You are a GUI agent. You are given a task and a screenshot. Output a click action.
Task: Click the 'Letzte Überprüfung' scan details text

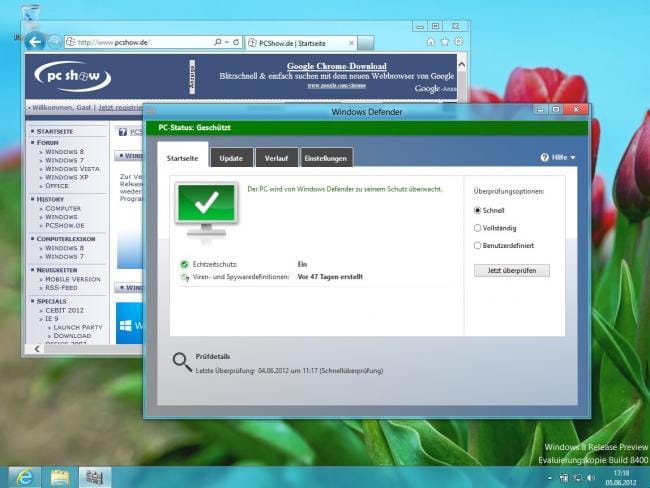tap(289, 371)
